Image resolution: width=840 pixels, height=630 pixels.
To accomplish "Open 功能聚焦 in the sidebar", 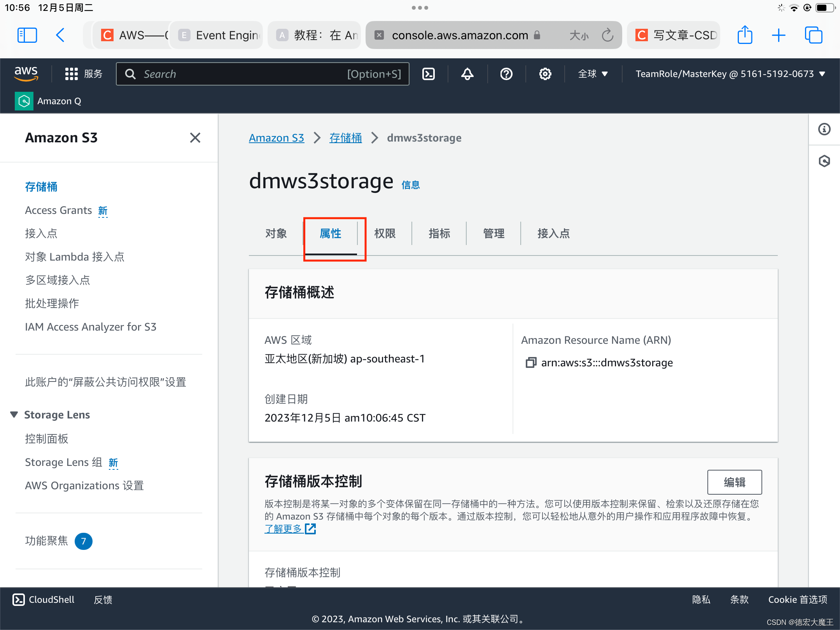I will pyautogui.click(x=47, y=541).
